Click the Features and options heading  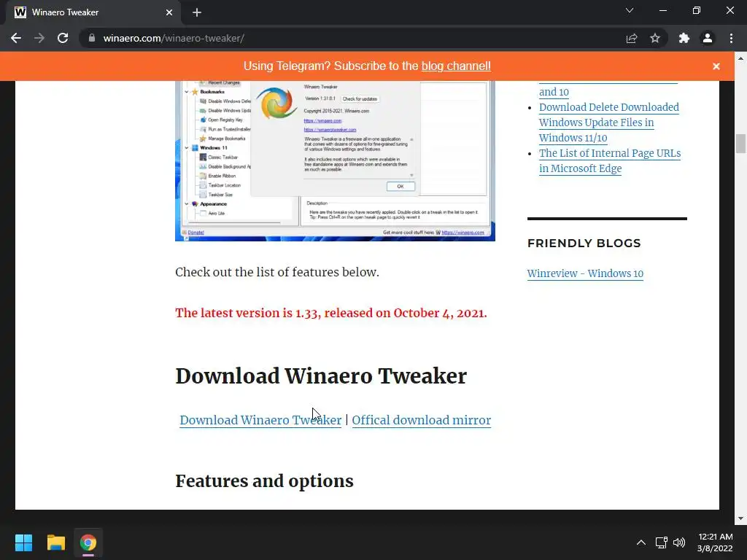click(264, 481)
